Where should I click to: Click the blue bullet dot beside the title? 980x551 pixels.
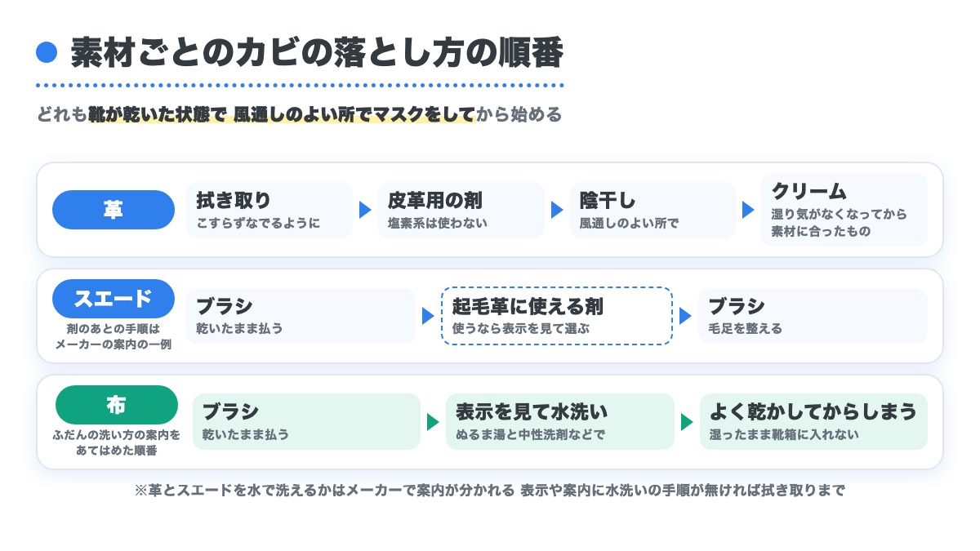(x=47, y=52)
